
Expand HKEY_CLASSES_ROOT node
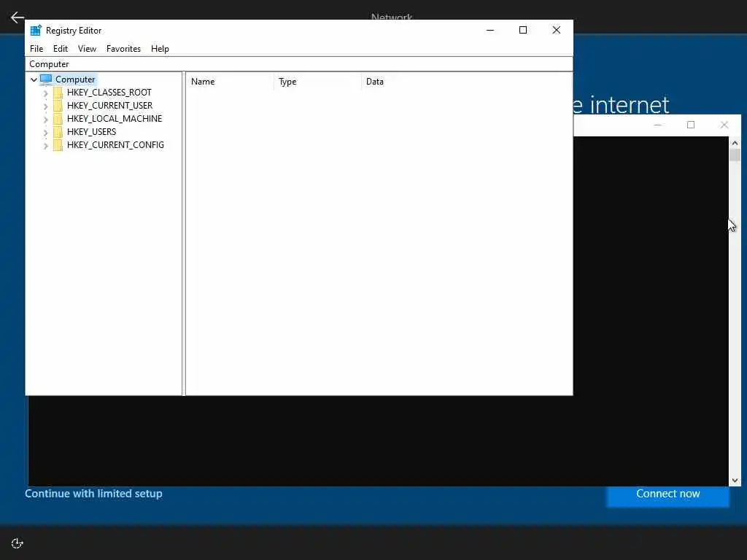click(46, 93)
